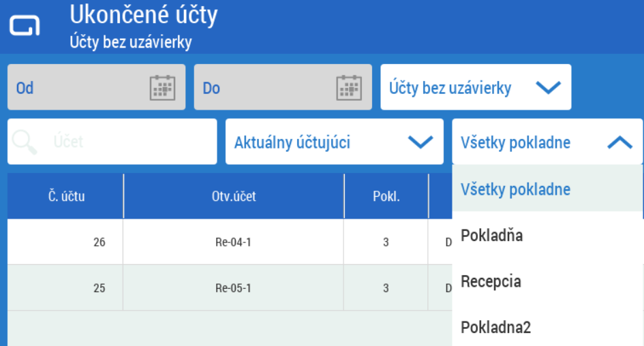Screen dimensions: 644x346
Task: Click into the Do date field
Action: pos(262,88)
